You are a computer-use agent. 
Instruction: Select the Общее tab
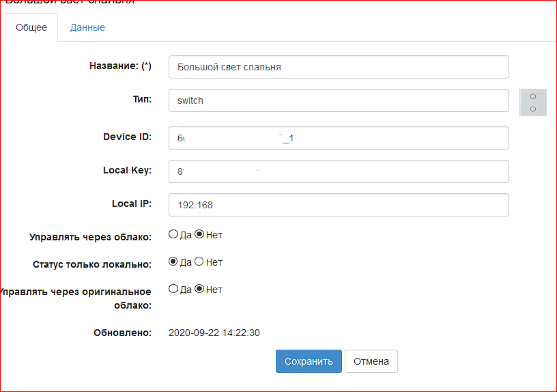(x=31, y=28)
